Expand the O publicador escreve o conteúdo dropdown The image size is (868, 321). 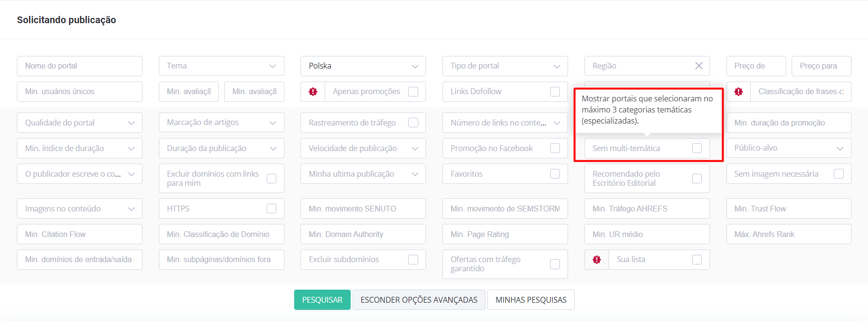pyautogui.click(x=80, y=174)
